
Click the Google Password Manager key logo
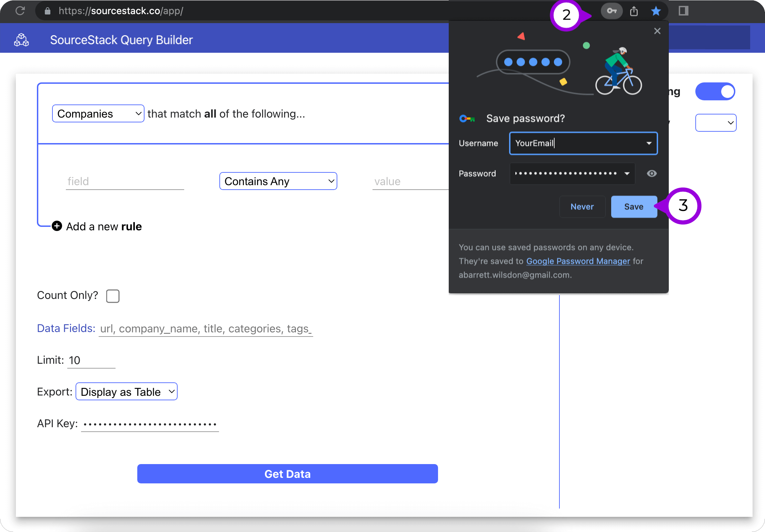pyautogui.click(x=467, y=119)
